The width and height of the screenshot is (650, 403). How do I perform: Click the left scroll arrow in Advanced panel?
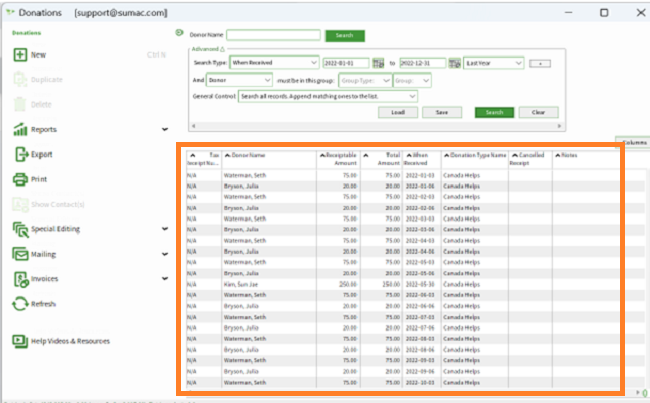193,126
